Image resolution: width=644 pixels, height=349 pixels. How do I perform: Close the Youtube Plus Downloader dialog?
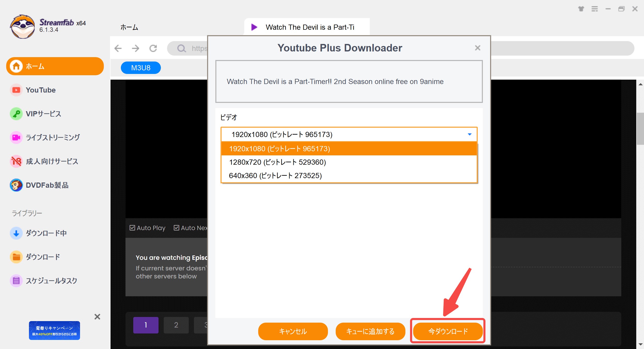pyautogui.click(x=477, y=48)
